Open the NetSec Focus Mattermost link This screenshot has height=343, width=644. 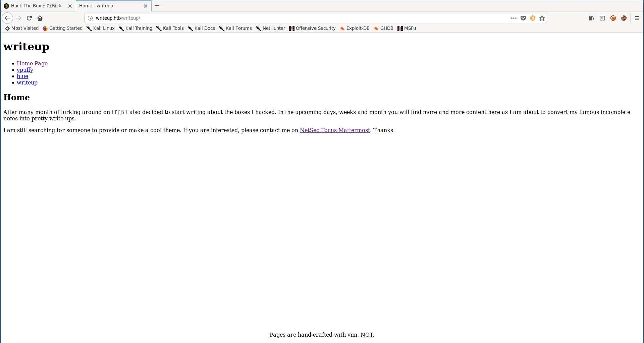point(334,130)
